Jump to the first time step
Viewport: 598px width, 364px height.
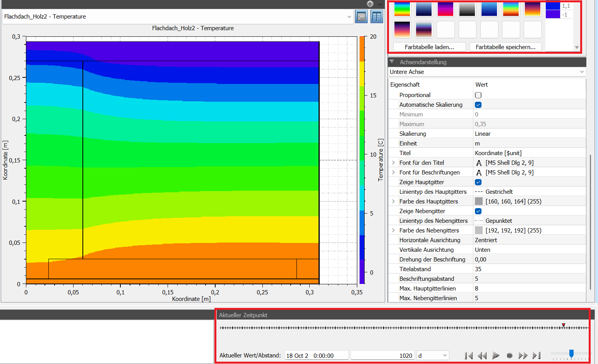(469, 355)
